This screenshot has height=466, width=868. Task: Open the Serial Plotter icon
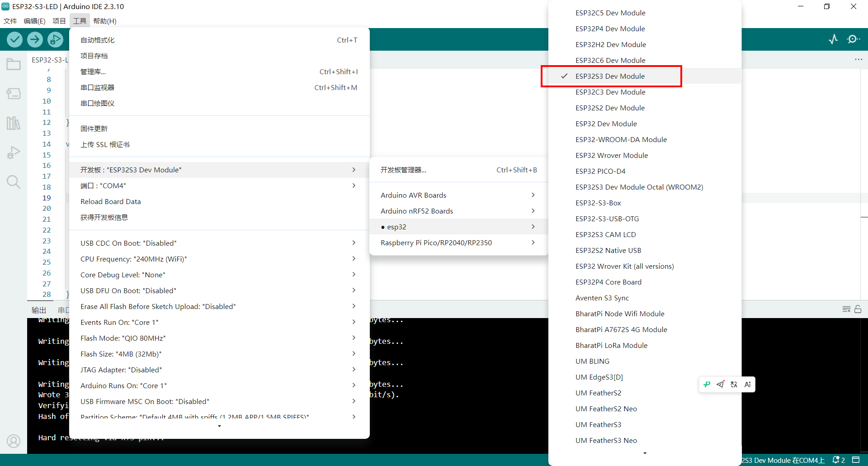[833, 39]
